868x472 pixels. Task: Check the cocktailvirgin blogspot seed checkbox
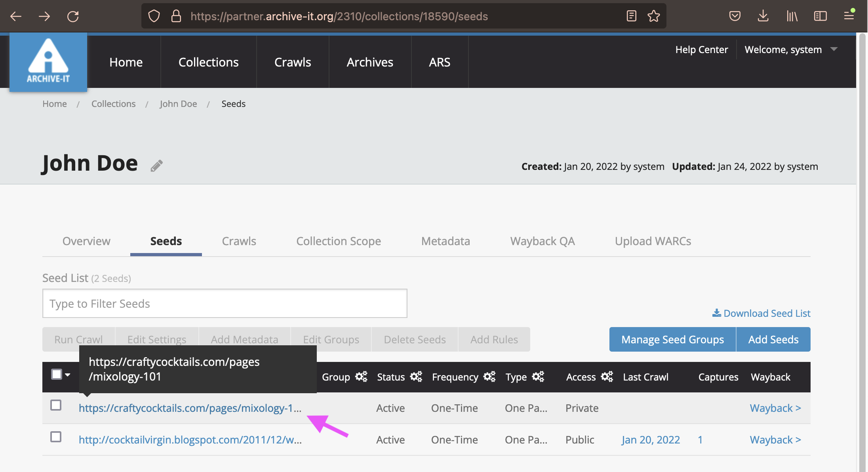[56, 437]
